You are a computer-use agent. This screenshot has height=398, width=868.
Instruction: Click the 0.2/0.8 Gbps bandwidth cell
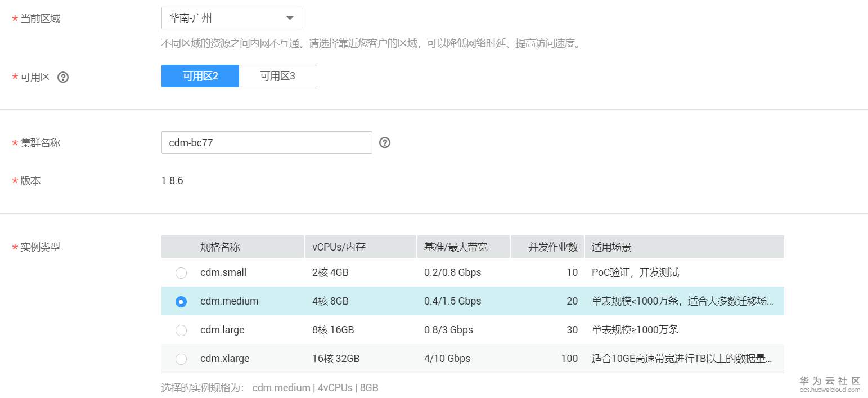pos(453,272)
